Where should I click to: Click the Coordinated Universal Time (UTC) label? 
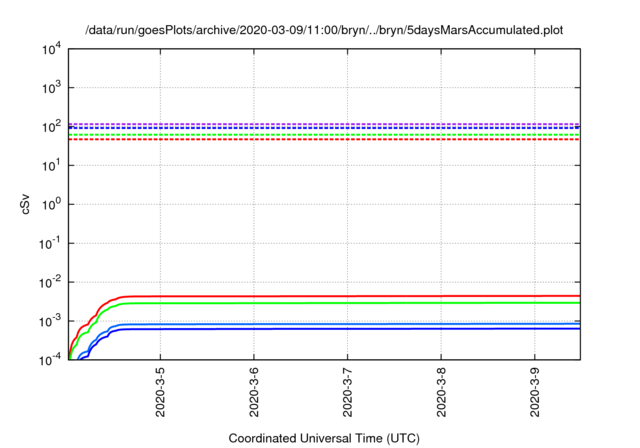coord(324,438)
